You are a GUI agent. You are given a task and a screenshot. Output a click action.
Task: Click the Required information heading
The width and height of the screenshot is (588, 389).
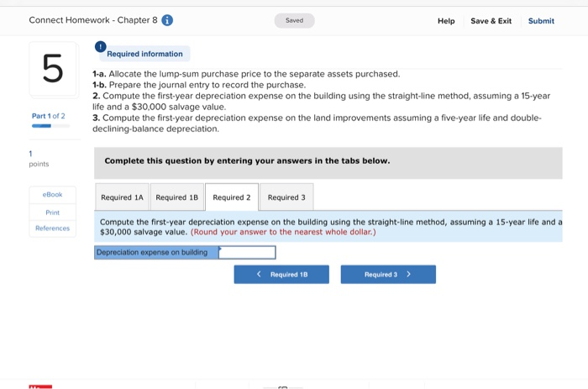coord(144,54)
